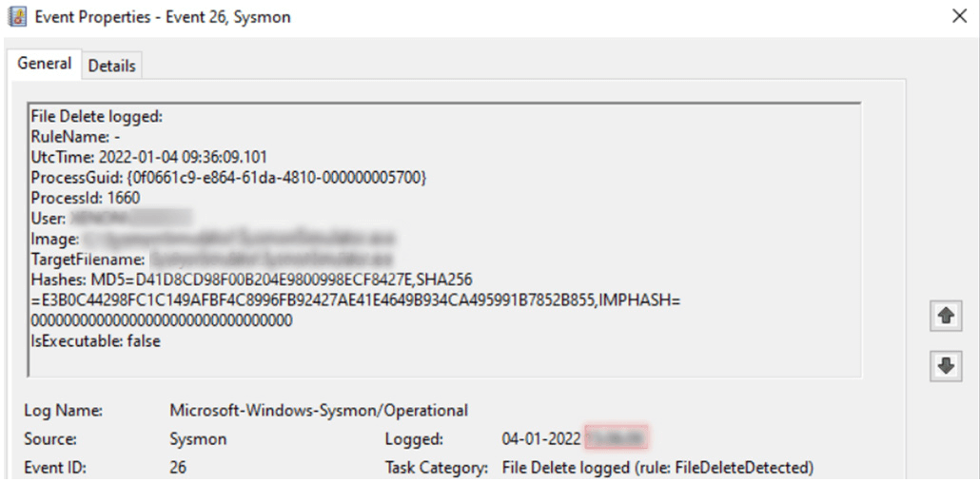The height and width of the screenshot is (483, 980).
Task: Click the IsExecutable: false line
Action: (x=96, y=341)
